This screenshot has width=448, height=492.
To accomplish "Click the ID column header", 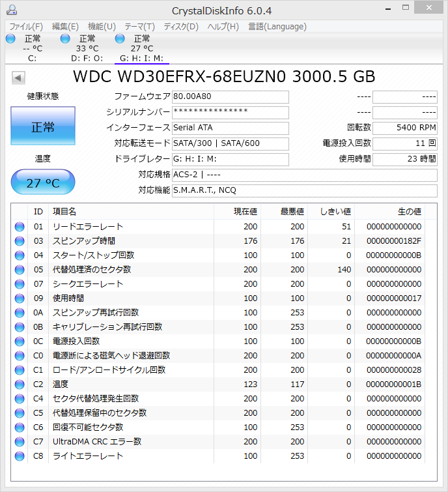I will pos(38,212).
